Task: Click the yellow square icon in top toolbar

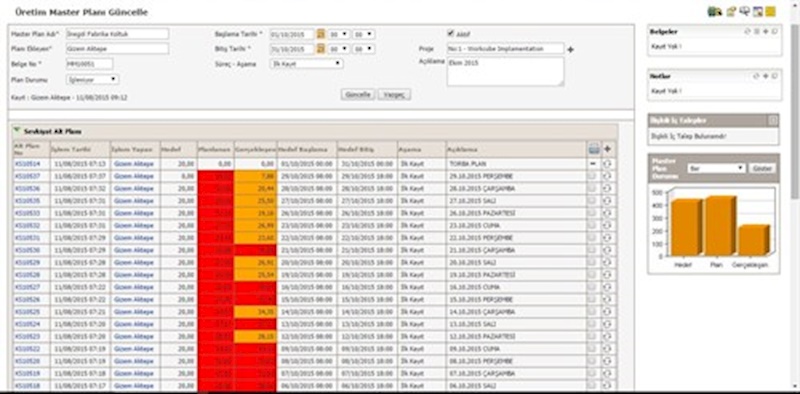Action: click(x=770, y=12)
